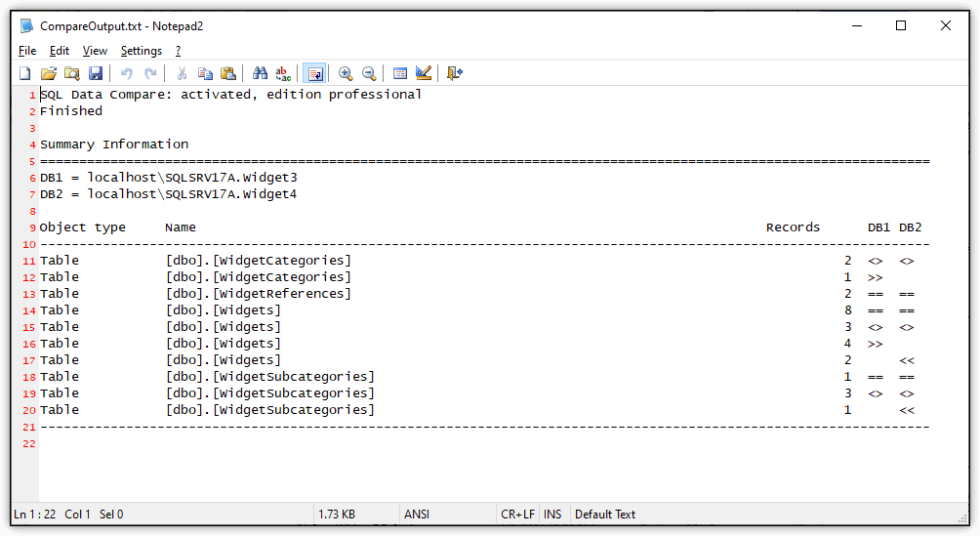This screenshot has height=536, width=980.
Task: Open the ? help menu
Action: click(178, 51)
